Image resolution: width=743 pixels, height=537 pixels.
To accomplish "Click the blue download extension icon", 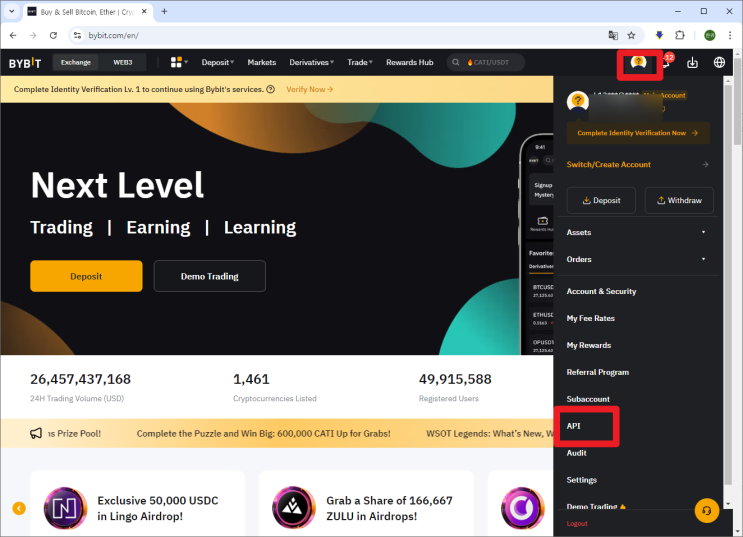I will click(659, 35).
